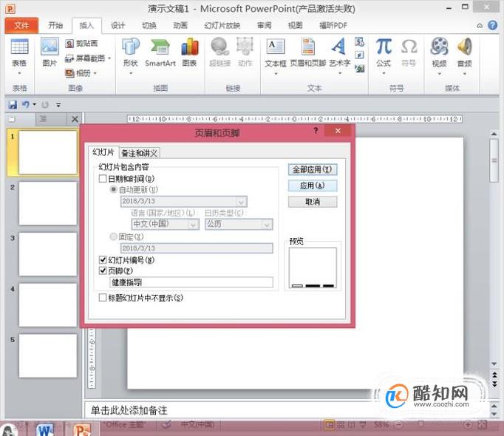Select the 屏幕截图 screenshot tool

point(85,58)
